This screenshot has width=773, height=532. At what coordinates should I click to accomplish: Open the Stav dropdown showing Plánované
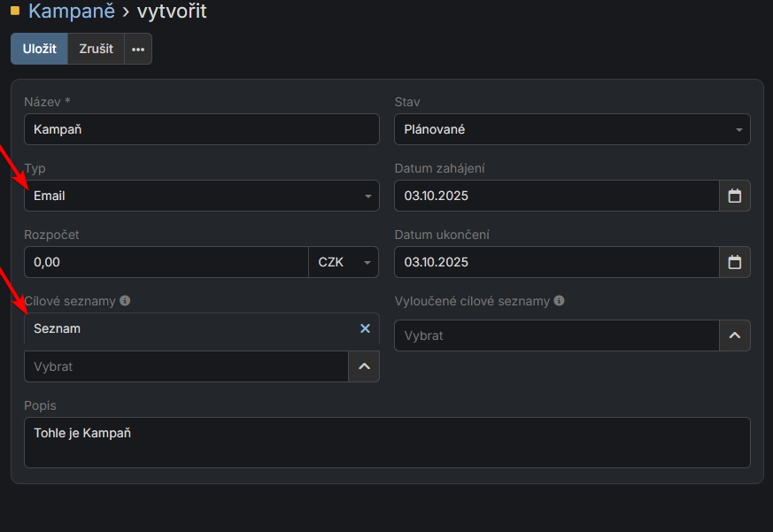(x=572, y=129)
